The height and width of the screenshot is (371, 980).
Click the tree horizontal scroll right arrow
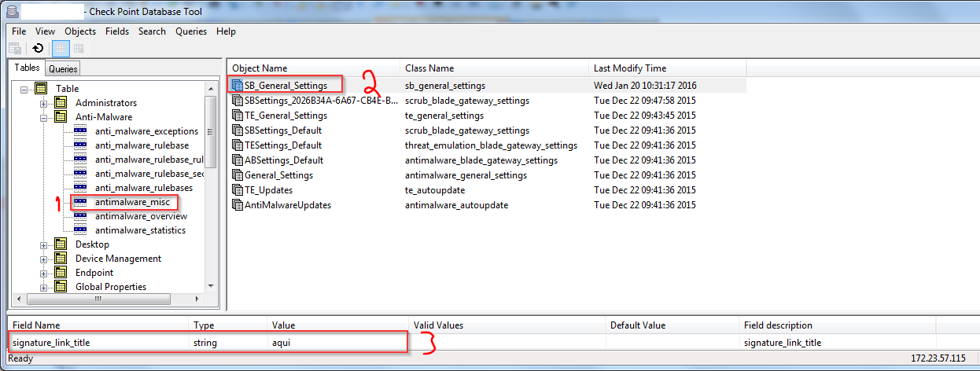coord(198,299)
